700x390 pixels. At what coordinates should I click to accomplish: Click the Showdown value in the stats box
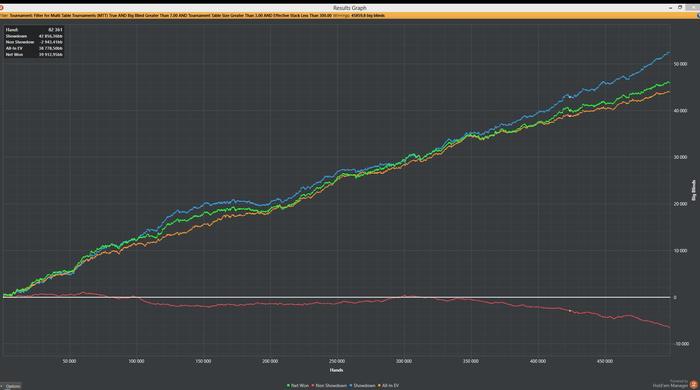click(50, 36)
